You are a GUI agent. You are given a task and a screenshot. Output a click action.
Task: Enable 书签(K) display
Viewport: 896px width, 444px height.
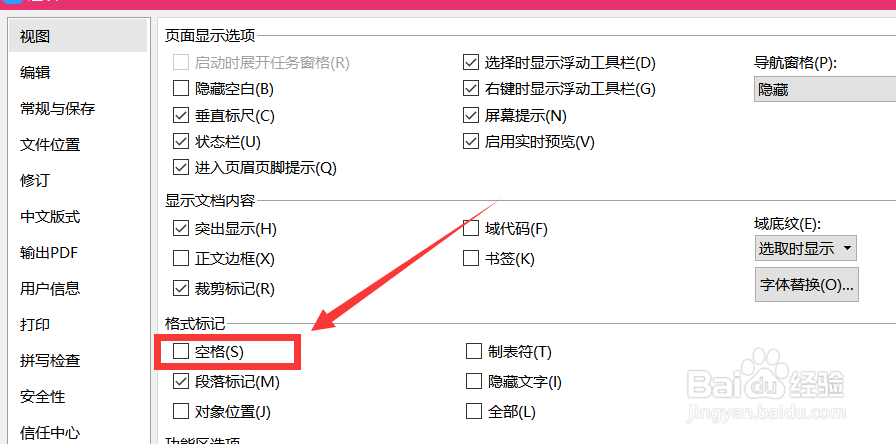pos(472,258)
